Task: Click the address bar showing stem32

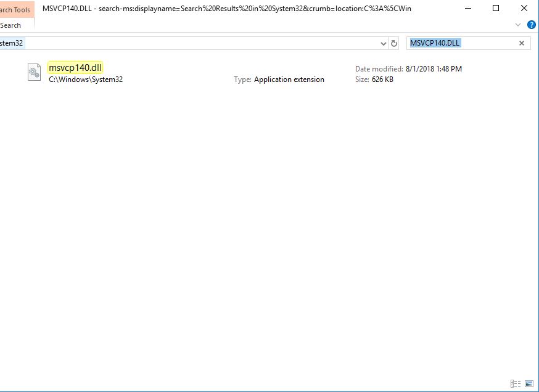Action: coord(185,43)
